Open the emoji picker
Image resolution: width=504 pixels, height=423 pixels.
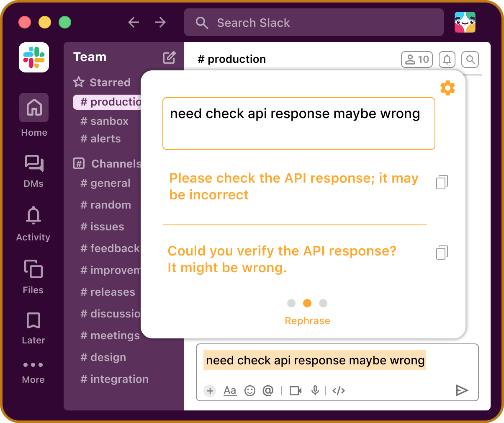(x=250, y=391)
